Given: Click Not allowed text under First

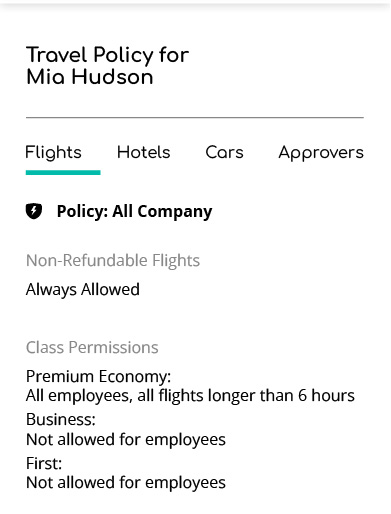Looking at the screenshot, I should coord(126,483).
